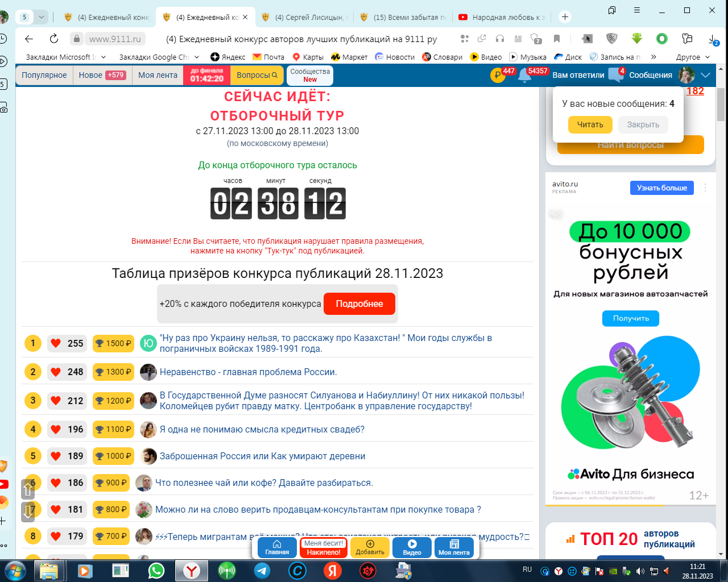
Task: Open the green downloads arrow icon
Action: [636, 39]
